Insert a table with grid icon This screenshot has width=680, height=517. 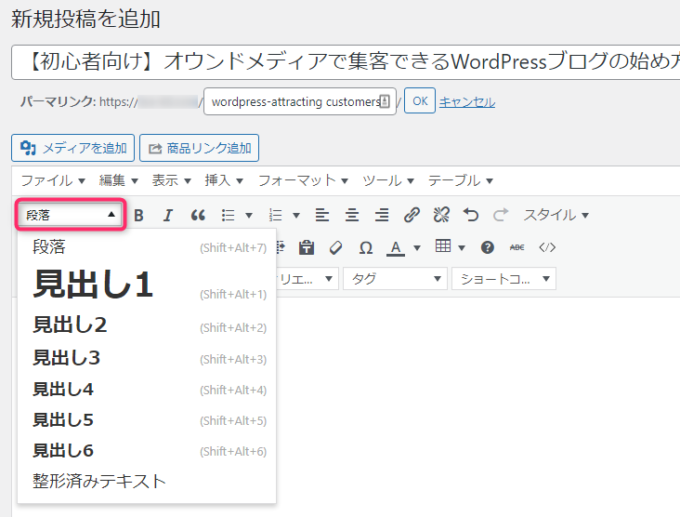[443, 246]
